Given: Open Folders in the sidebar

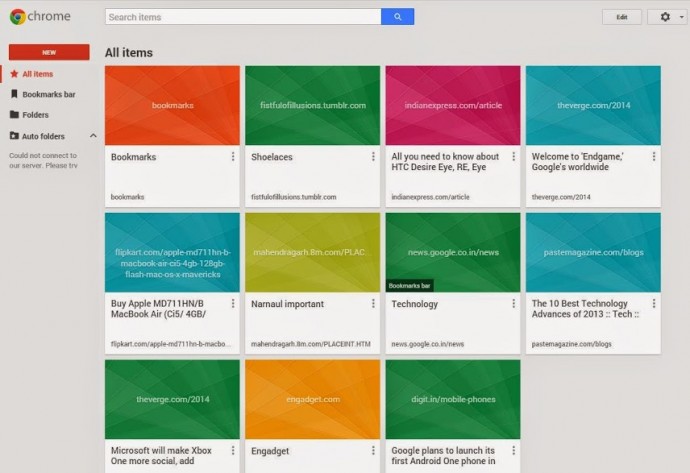Looking at the screenshot, I should tap(35, 115).
